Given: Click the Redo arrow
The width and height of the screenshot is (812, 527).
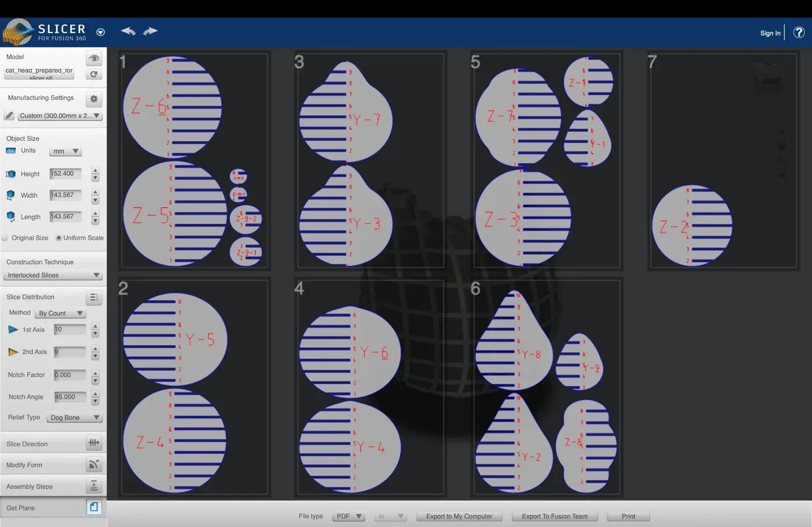Looking at the screenshot, I should (150, 31).
